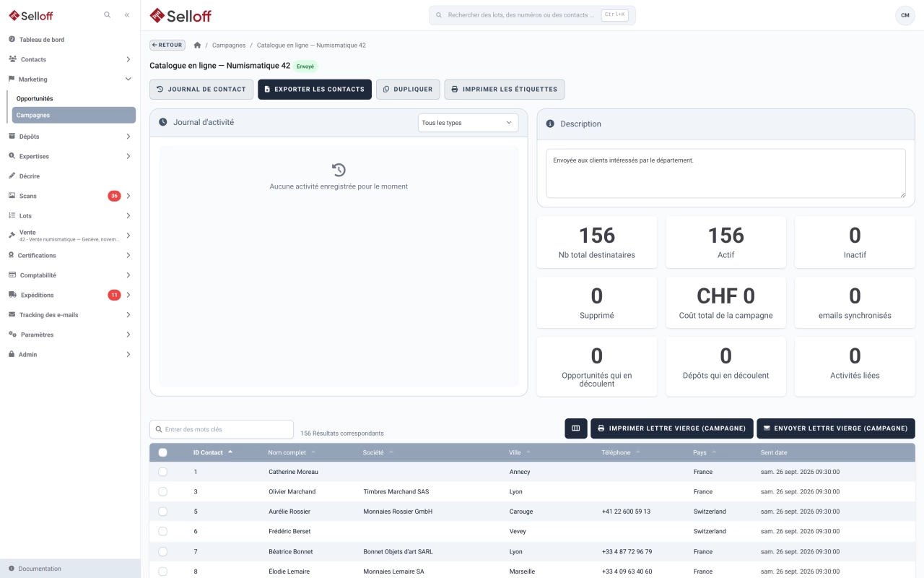Screen dimensions: 924x578
Task: Click the global search field
Action: tap(532, 15)
